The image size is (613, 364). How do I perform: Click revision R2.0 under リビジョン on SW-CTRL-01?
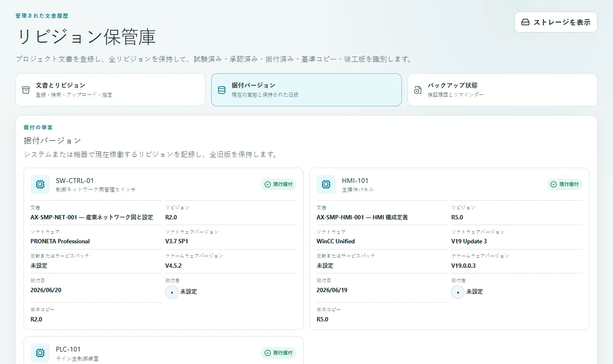tap(171, 217)
